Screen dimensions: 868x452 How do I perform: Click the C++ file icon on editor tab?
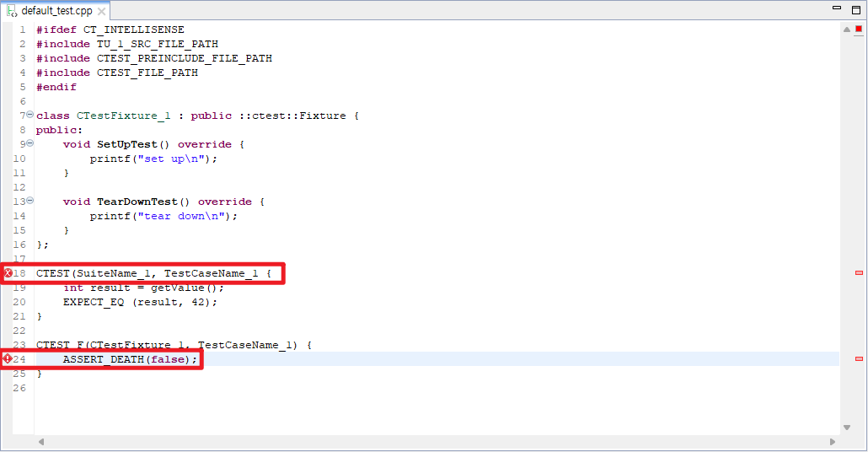pyautogui.click(x=12, y=10)
